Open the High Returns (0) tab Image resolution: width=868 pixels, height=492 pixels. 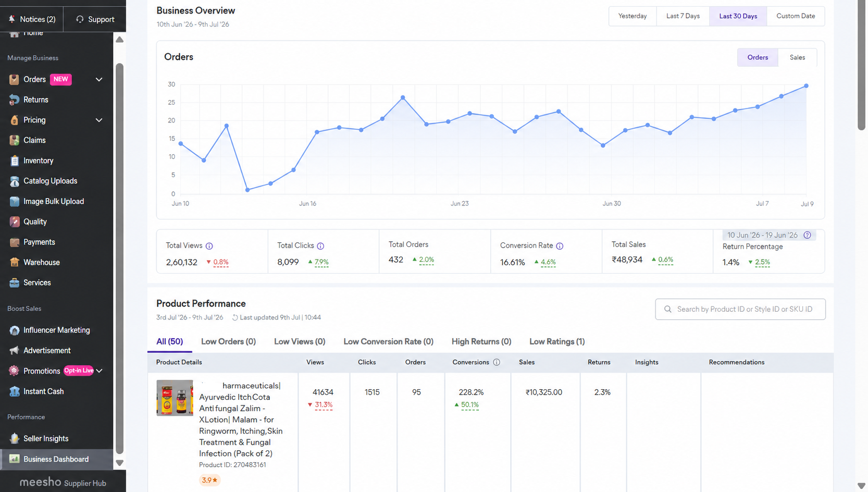tap(481, 342)
